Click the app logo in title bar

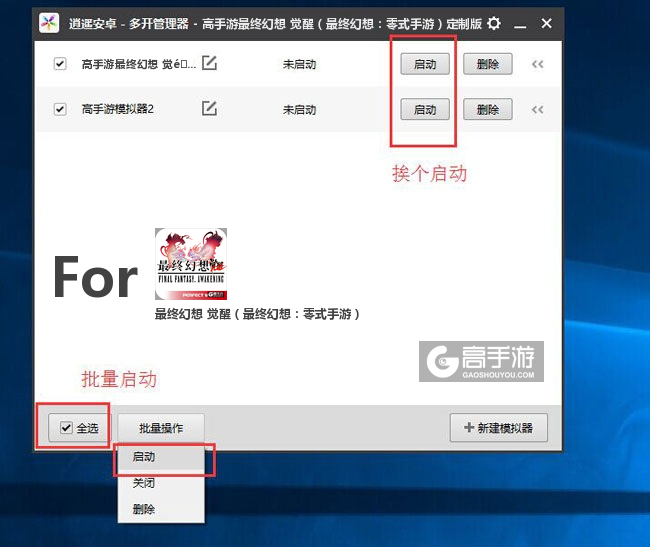49,23
